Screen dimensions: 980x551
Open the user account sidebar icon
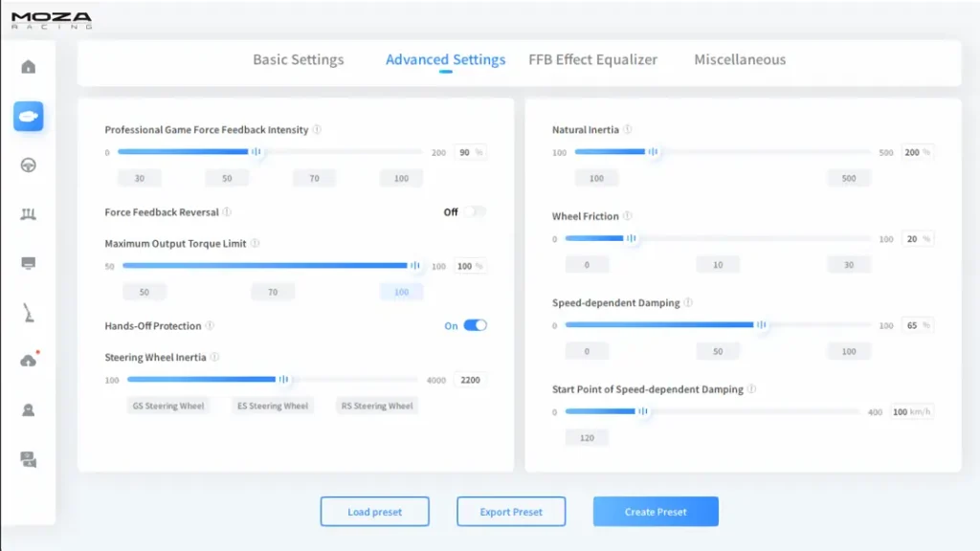pyautogui.click(x=28, y=408)
